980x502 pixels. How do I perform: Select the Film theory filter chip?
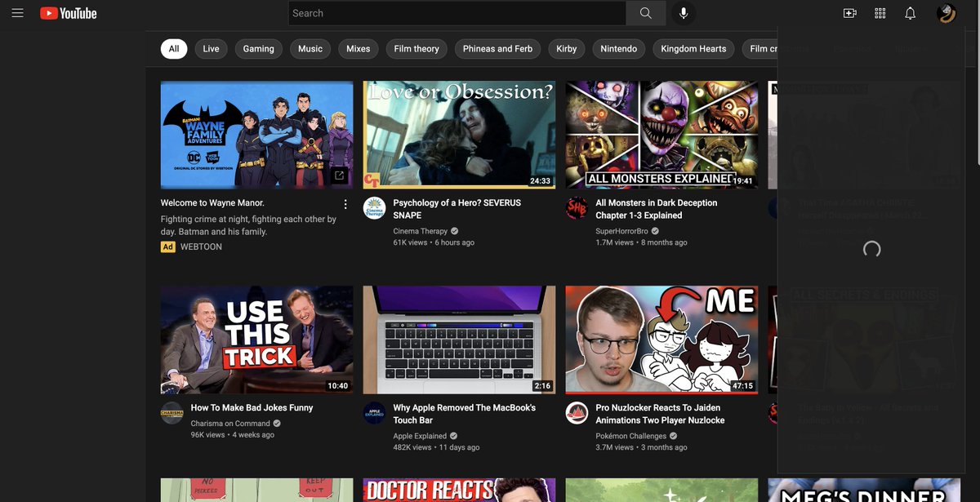pos(416,49)
